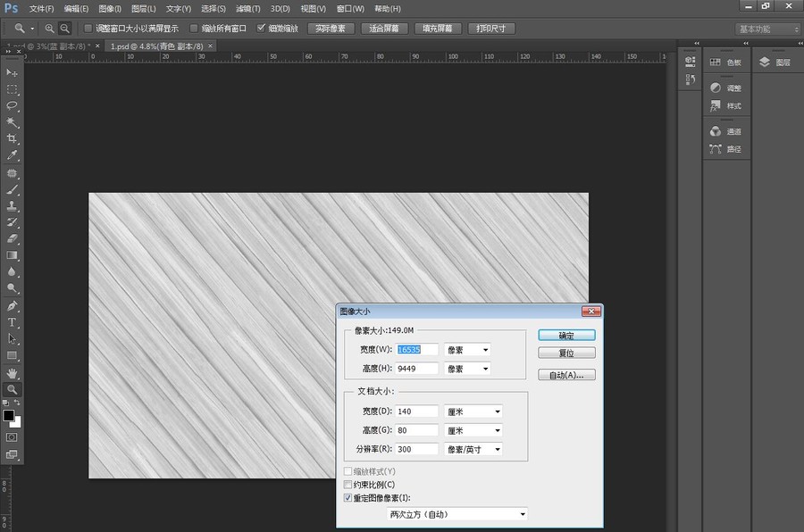Select the Dodge tool
804x532 pixels.
click(12, 288)
